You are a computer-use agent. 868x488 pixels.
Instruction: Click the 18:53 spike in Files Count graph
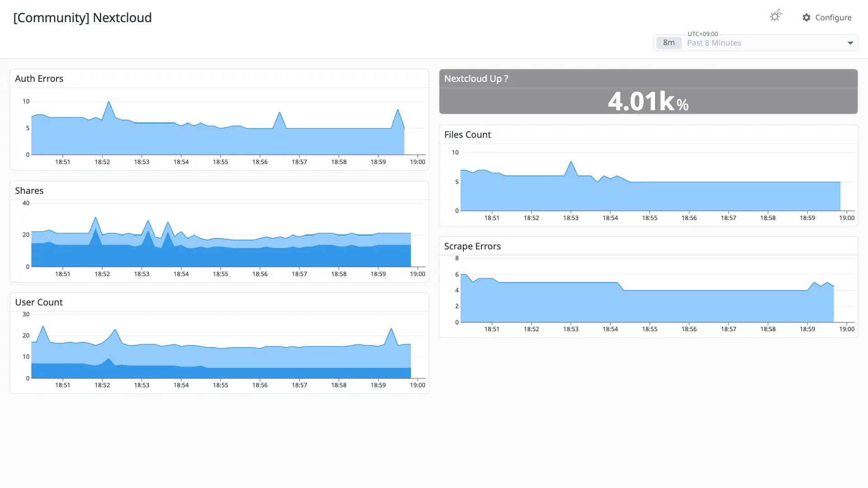coord(571,162)
